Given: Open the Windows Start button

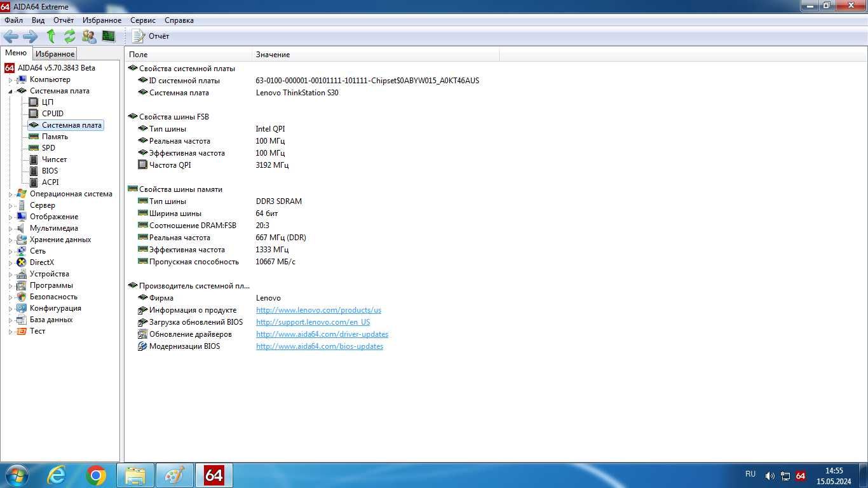Looking at the screenshot, I should tap(17, 475).
